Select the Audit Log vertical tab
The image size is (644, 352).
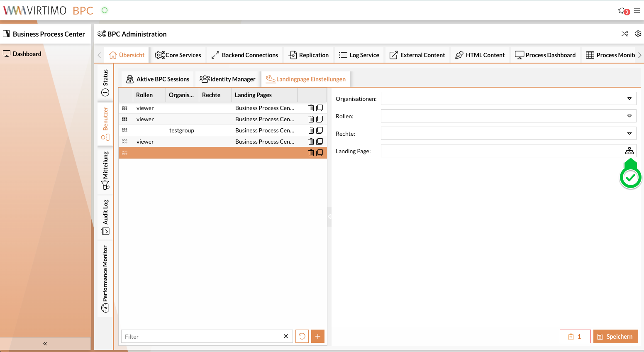point(105,217)
